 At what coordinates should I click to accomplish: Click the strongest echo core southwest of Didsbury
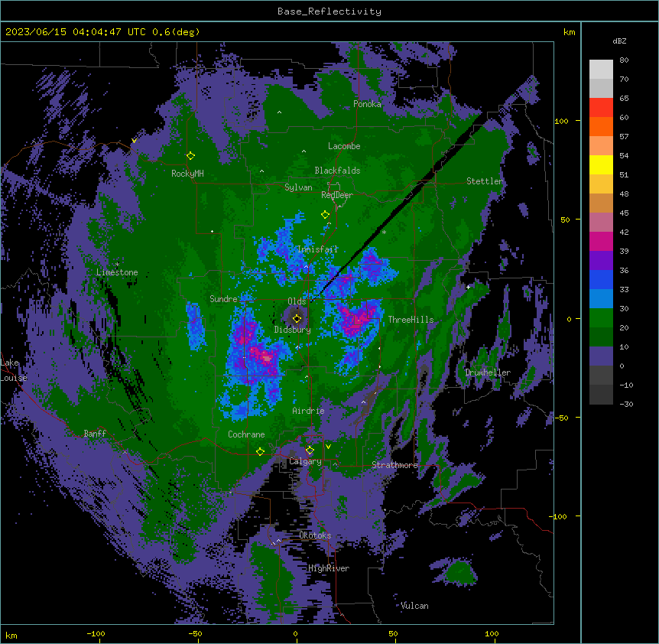pos(267,358)
